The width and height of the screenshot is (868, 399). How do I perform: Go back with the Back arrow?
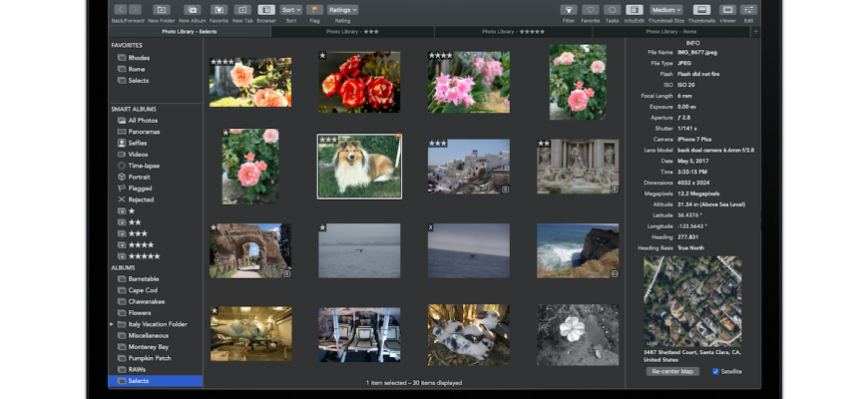pyautogui.click(x=121, y=9)
